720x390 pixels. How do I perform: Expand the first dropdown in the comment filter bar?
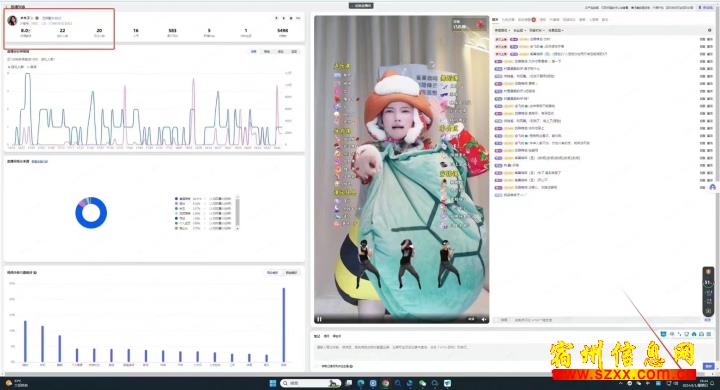pyautogui.click(x=502, y=30)
